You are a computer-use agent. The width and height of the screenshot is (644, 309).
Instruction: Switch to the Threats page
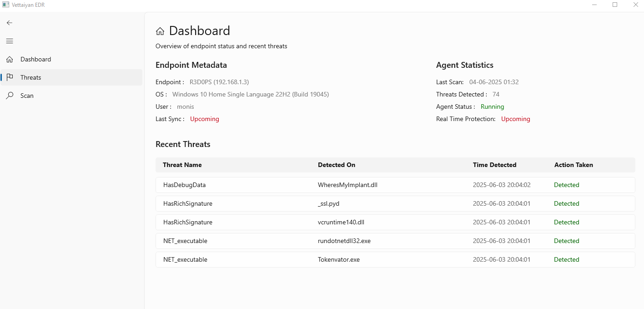coord(31,77)
